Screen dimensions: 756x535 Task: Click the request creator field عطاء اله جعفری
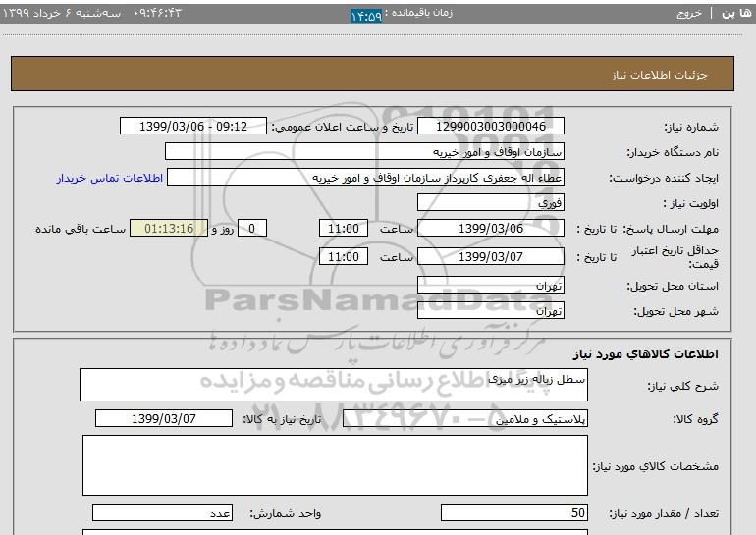tap(365, 178)
